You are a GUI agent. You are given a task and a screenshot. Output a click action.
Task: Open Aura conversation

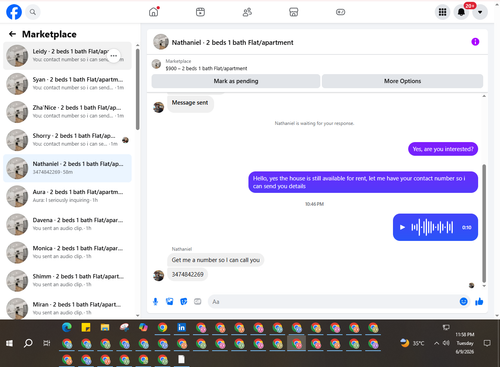67,196
